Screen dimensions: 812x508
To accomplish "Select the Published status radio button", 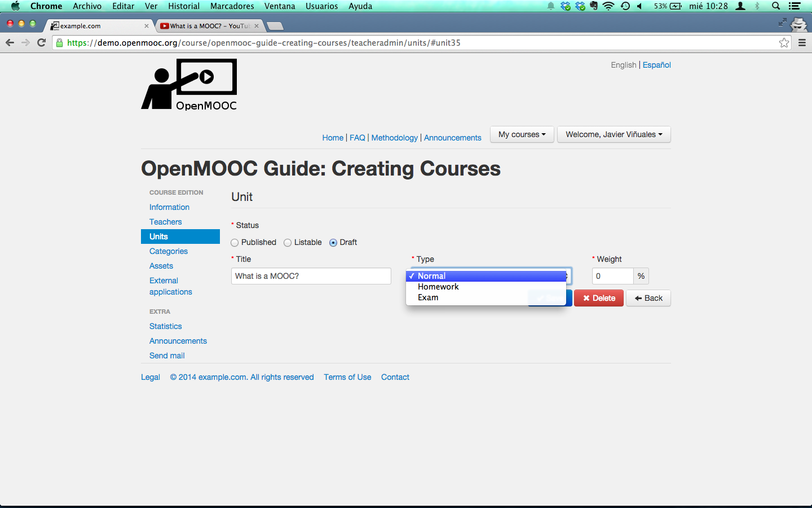I will pos(235,243).
